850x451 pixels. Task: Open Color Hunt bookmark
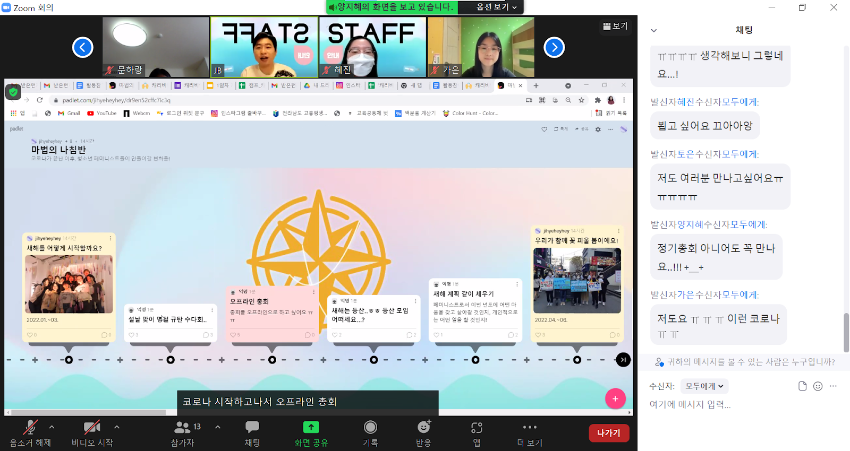(470, 113)
